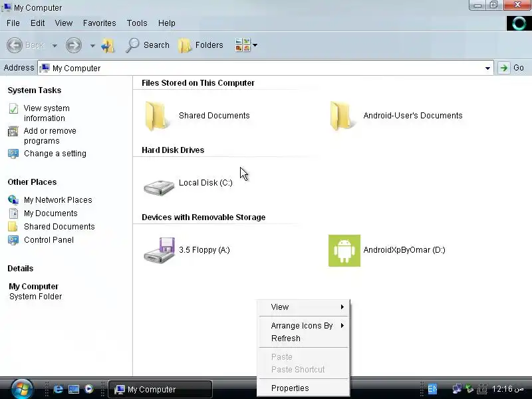Open the Favorites menu
The width and height of the screenshot is (532, 399).
tap(99, 23)
